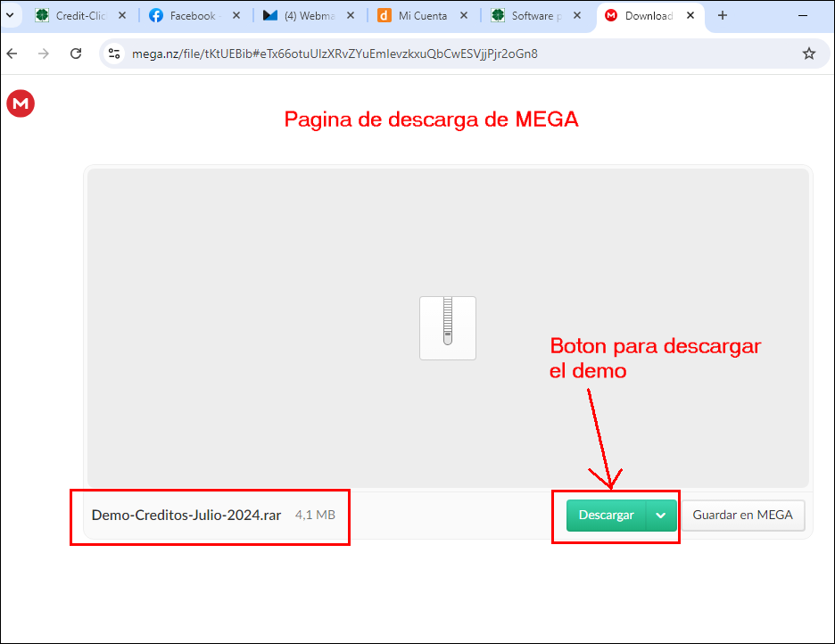Click the Demo-Creditos-Julio-2024.rar file name
Image resolution: width=835 pixels, height=644 pixels.
186,515
